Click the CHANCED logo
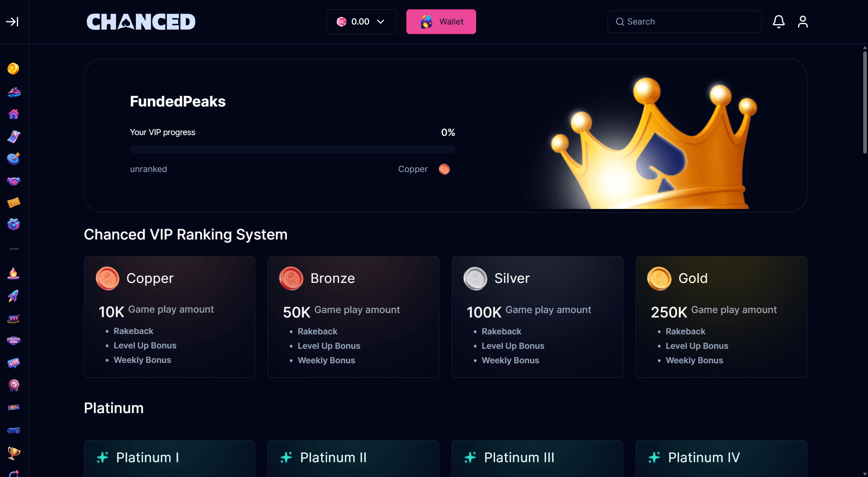This screenshot has height=477, width=868. point(141,22)
